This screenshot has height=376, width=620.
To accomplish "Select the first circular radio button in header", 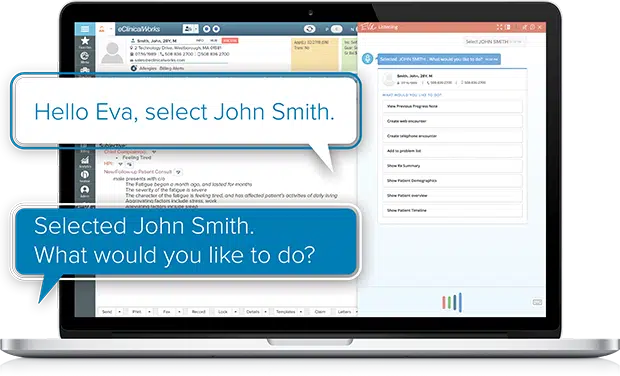I will 206,29.
